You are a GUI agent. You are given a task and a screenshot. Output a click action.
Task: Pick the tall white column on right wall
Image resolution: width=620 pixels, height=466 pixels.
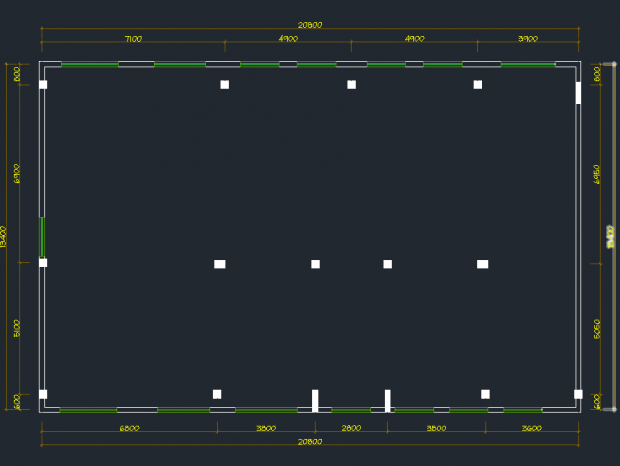coord(578,93)
